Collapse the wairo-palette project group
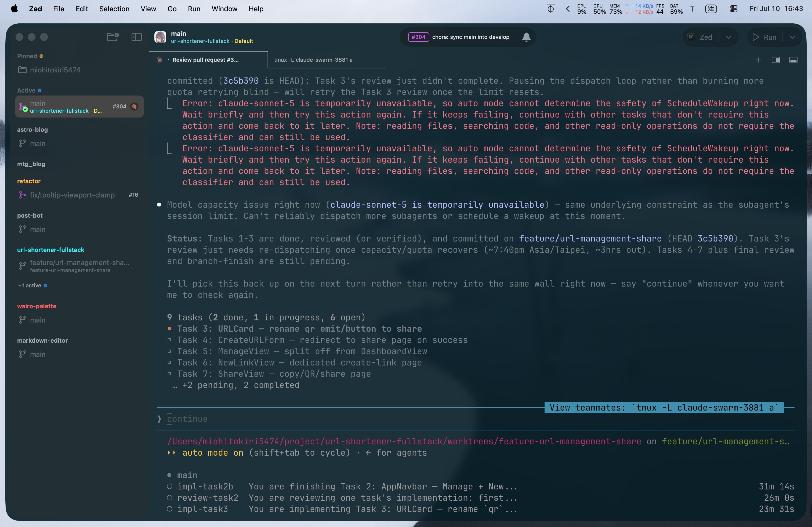Image resolution: width=812 pixels, height=527 pixels. (37, 306)
